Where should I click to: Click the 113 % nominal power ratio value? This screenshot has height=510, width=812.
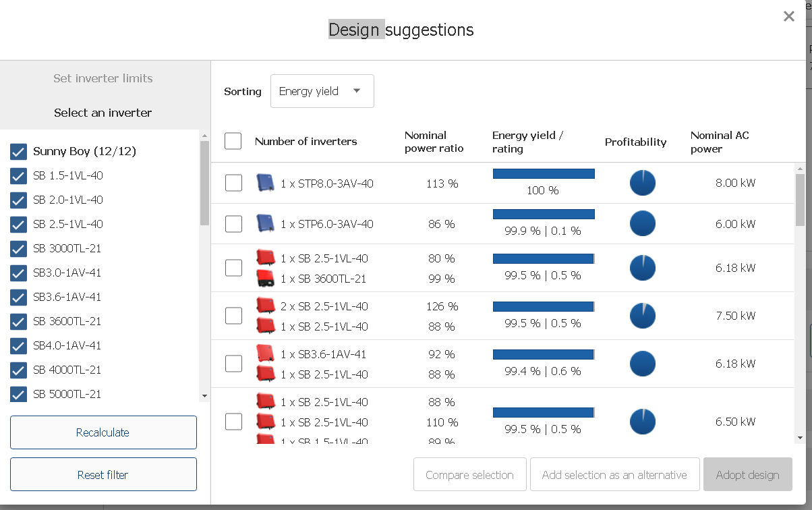[442, 183]
